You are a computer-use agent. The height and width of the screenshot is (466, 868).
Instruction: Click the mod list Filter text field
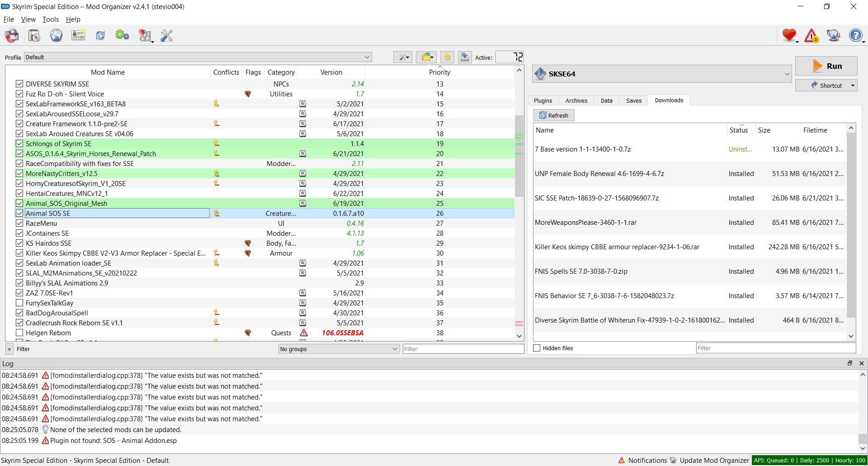click(463, 349)
